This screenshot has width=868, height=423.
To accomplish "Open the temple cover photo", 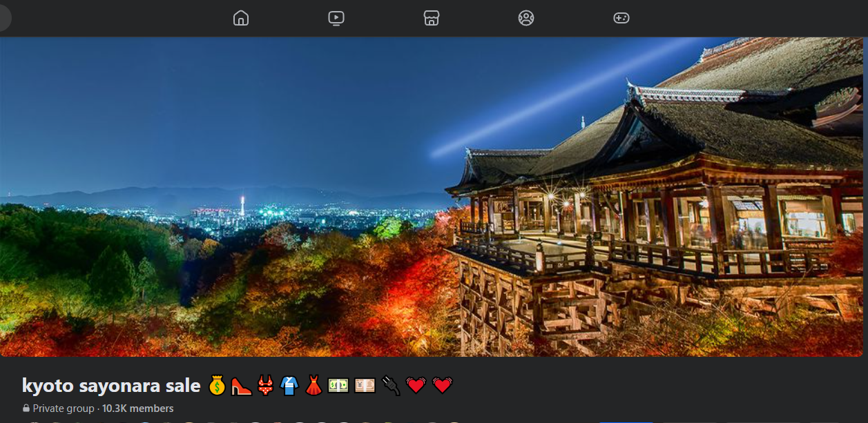I will pos(434,197).
